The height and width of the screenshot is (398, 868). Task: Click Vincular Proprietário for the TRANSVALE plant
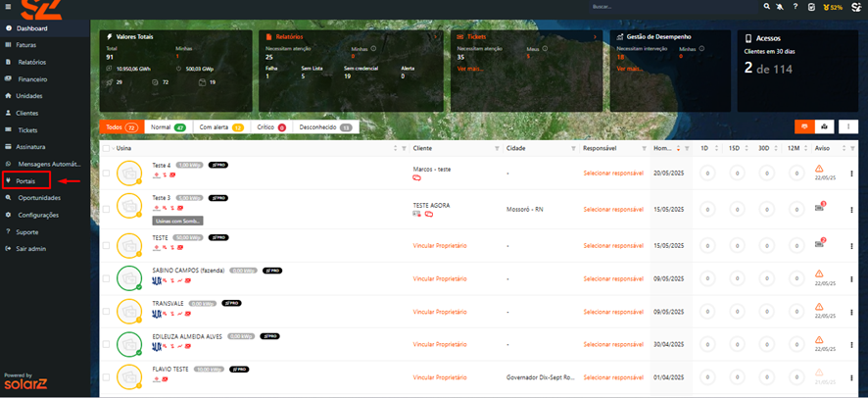coord(440,314)
